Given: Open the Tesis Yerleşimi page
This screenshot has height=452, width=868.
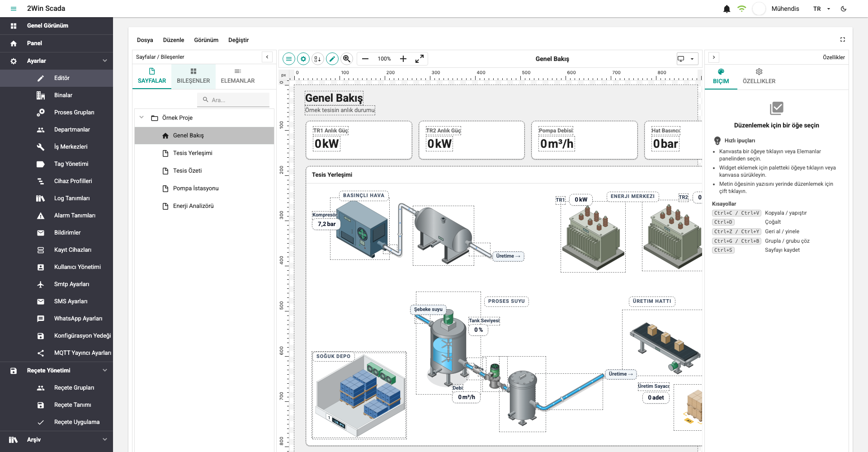Looking at the screenshot, I should [x=204, y=153].
